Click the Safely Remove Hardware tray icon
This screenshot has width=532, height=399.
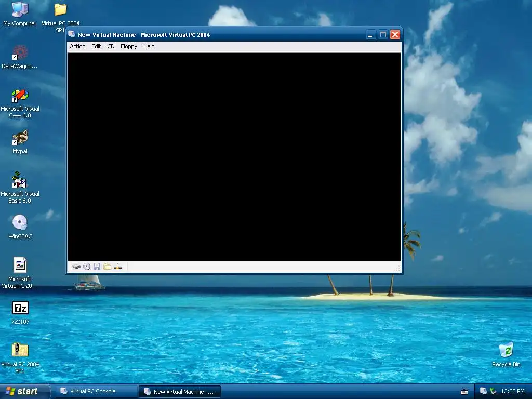(493, 391)
